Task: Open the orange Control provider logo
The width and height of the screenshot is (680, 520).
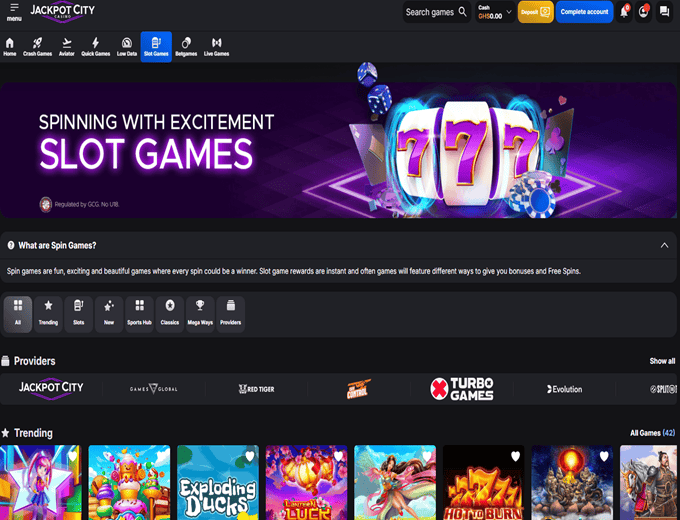Action: tap(358, 389)
